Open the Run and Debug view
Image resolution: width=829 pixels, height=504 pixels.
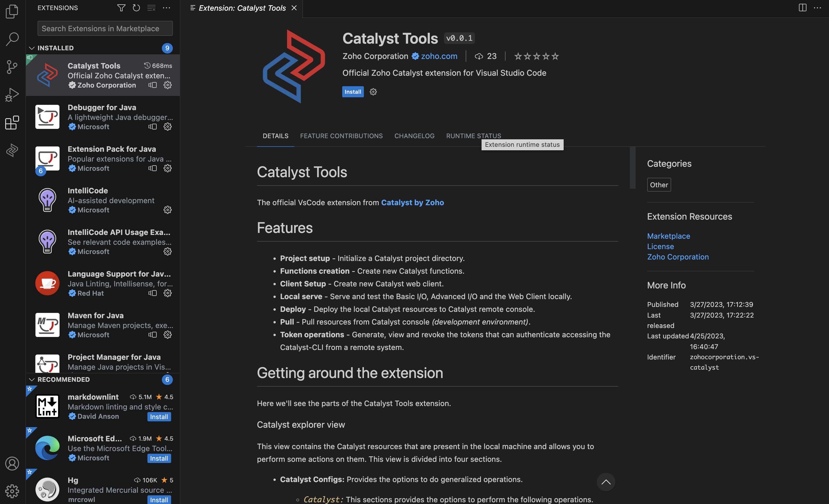point(12,94)
